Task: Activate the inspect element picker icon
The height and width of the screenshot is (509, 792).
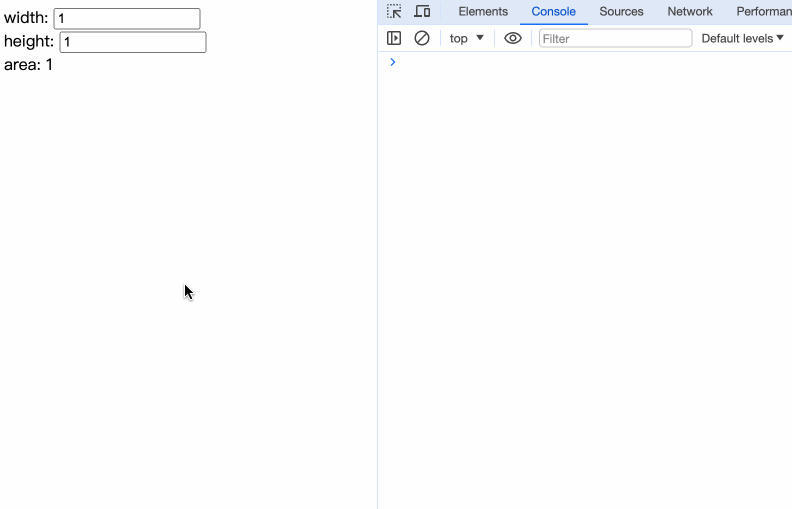Action: (x=394, y=12)
